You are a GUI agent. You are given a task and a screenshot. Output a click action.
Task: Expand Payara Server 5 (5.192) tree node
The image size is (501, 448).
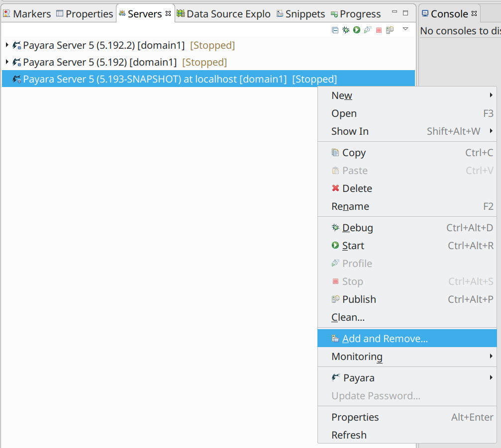(x=7, y=62)
